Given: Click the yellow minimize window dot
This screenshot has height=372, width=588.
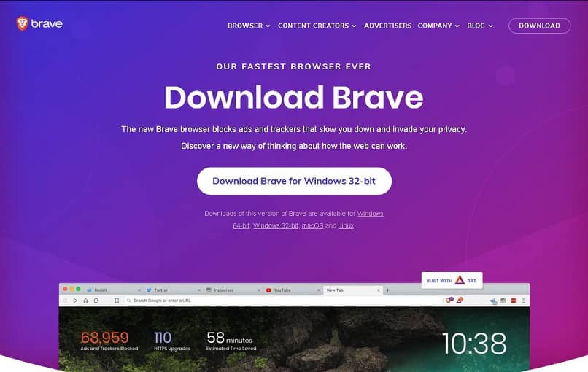Looking at the screenshot, I should pyautogui.click(x=71, y=289).
